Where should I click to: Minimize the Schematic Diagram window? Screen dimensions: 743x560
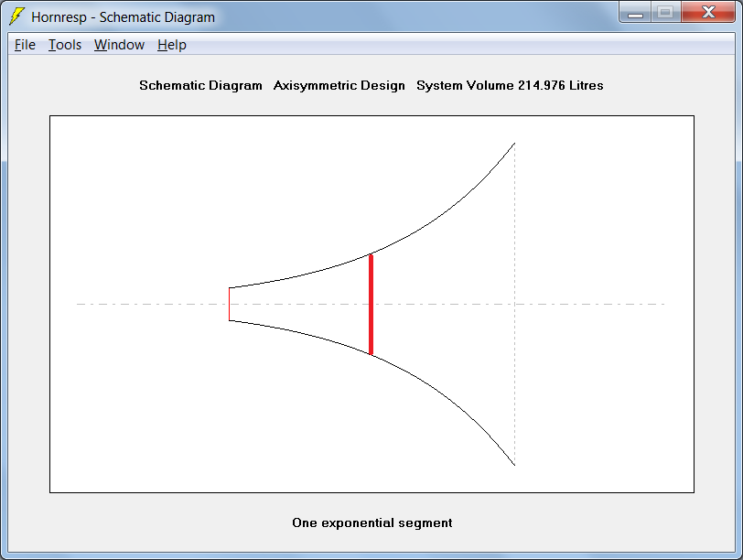pos(635,12)
